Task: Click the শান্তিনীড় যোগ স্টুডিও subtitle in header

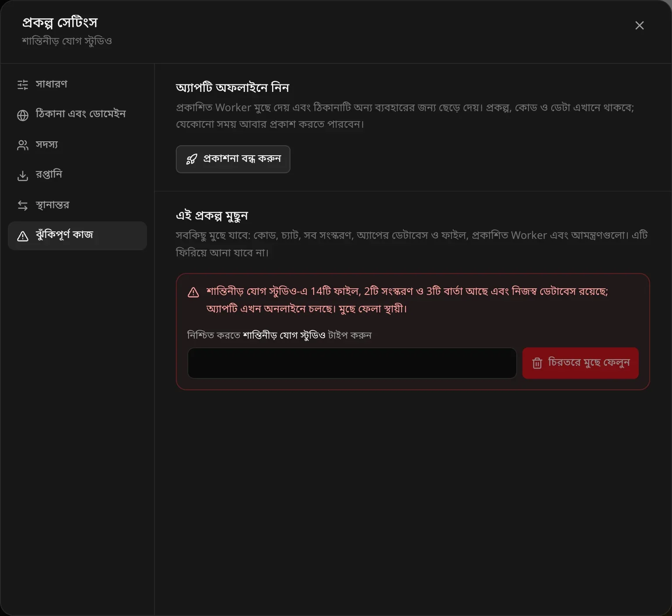Action: point(67,41)
